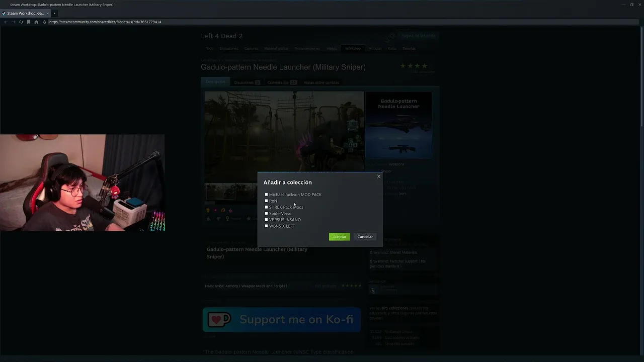Bookmark the page with bookmark icon
This screenshot has height=362, width=644.
click(29, 22)
